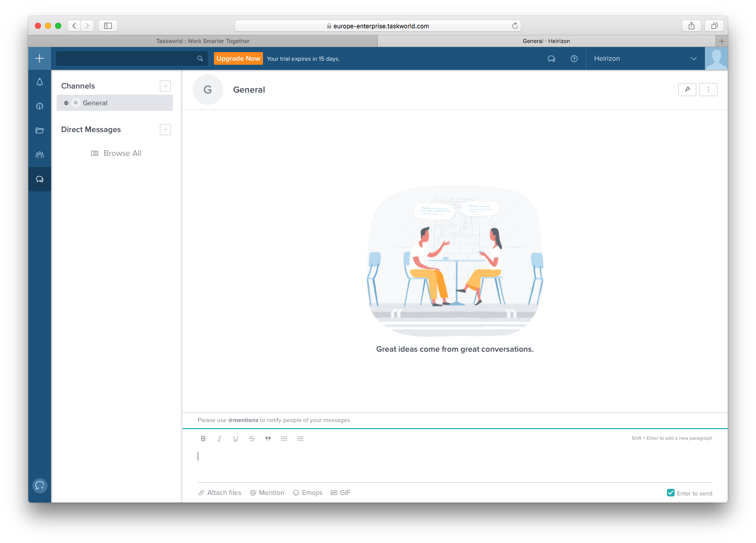Open the projects folder icon
The image size is (756, 543).
click(x=39, y=131)
